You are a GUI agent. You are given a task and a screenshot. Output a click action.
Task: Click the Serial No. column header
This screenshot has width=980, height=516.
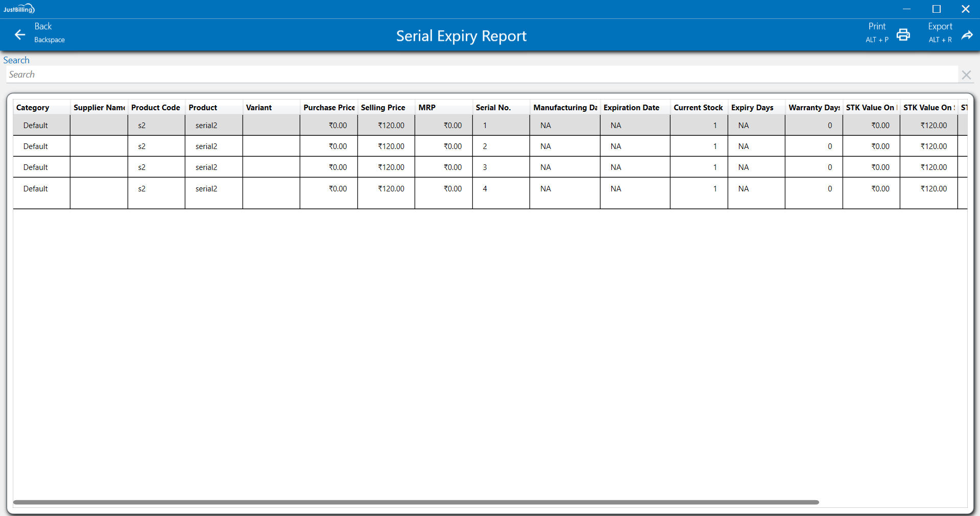tap(493, 108)
